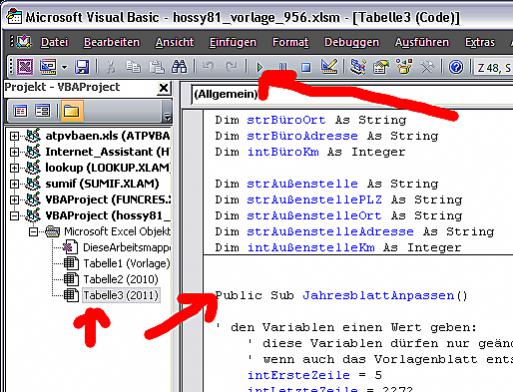Click the strBüroOrt variable declaration
Image resolution: width=513 pixels, height=392 pixels.
coord(286,120)
